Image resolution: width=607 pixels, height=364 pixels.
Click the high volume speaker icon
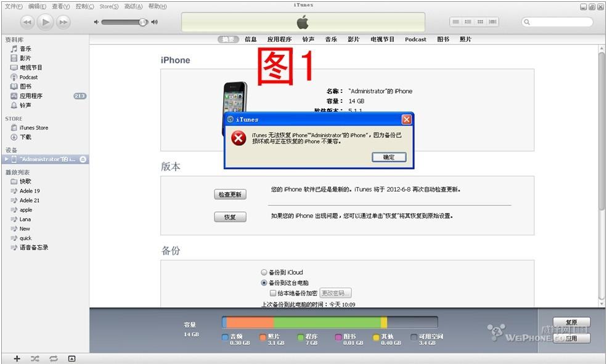point(155,22)
